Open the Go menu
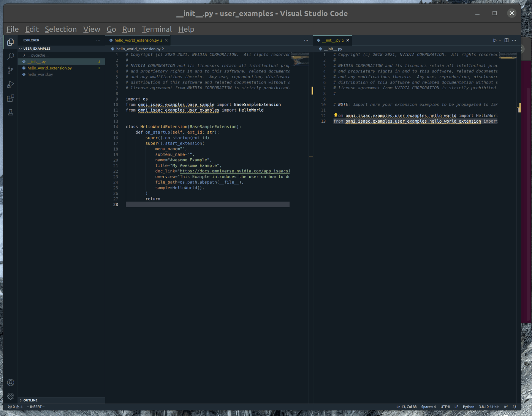 (x=111, y=29)
